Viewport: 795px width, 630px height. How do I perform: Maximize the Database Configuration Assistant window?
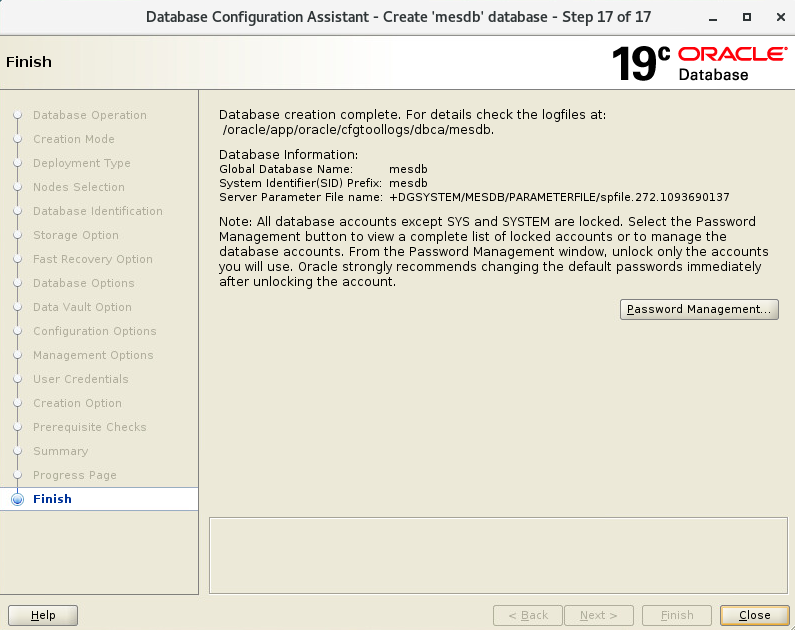(747, 17)
